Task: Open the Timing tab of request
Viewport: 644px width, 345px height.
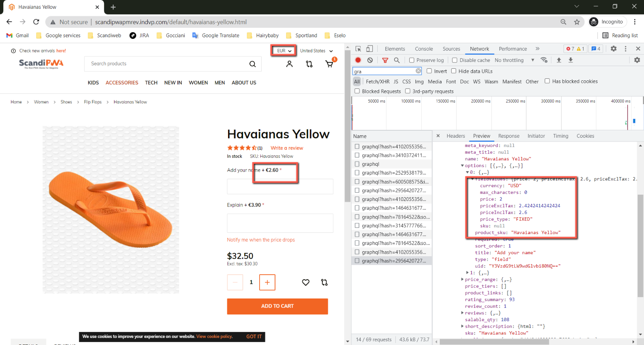Action: (561, 136)
